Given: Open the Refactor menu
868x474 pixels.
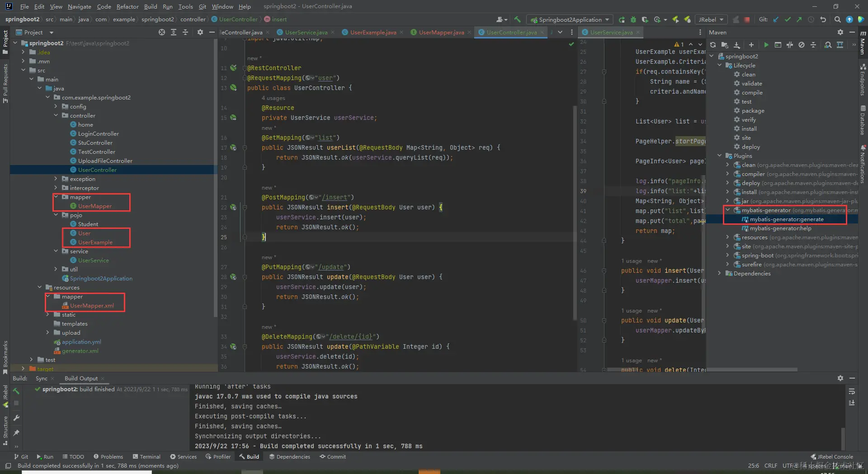Looking at the screenshot, I should (x=127, y=6).
